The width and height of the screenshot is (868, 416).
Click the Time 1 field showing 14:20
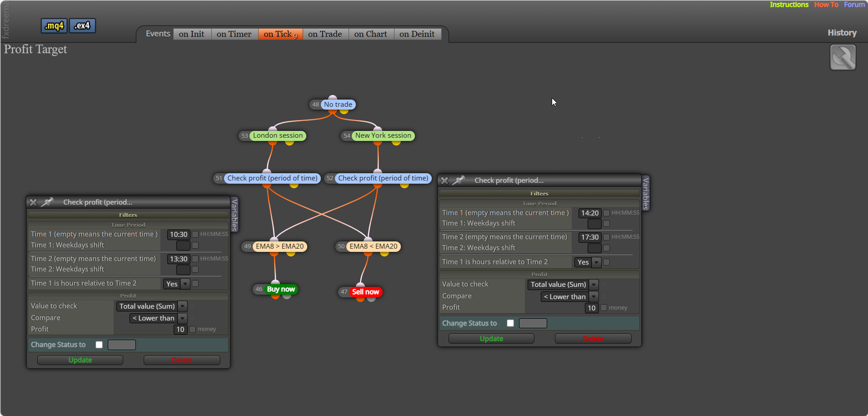[590, 213]
